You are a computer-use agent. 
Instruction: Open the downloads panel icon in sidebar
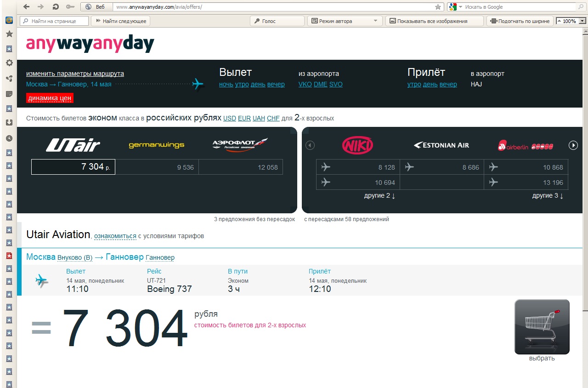(x=9, y=123)
